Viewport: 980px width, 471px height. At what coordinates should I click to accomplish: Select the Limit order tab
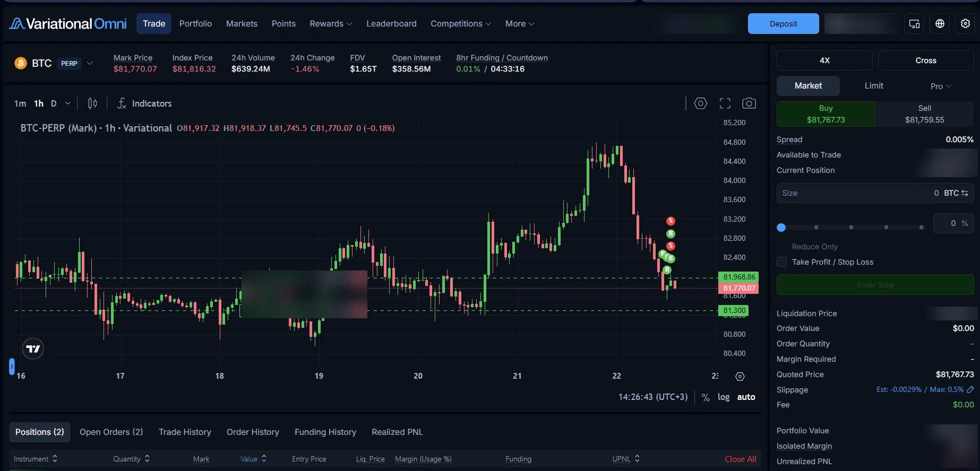pos(874,86)
